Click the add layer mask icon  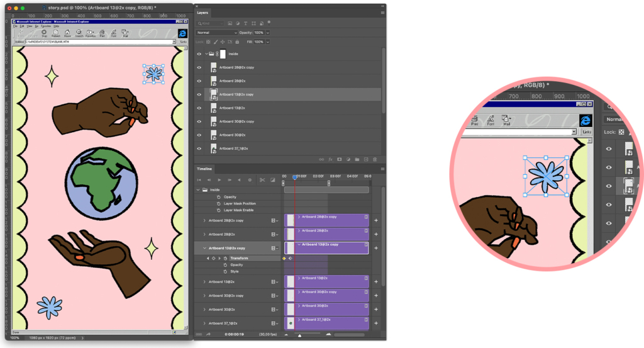click(339, 159)
